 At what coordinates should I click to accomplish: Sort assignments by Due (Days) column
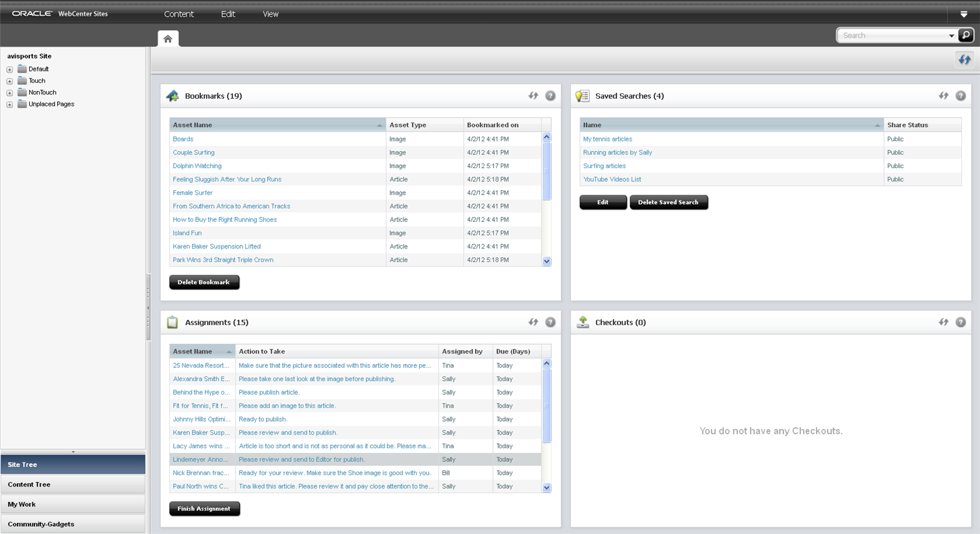click(x=517, y=351)
